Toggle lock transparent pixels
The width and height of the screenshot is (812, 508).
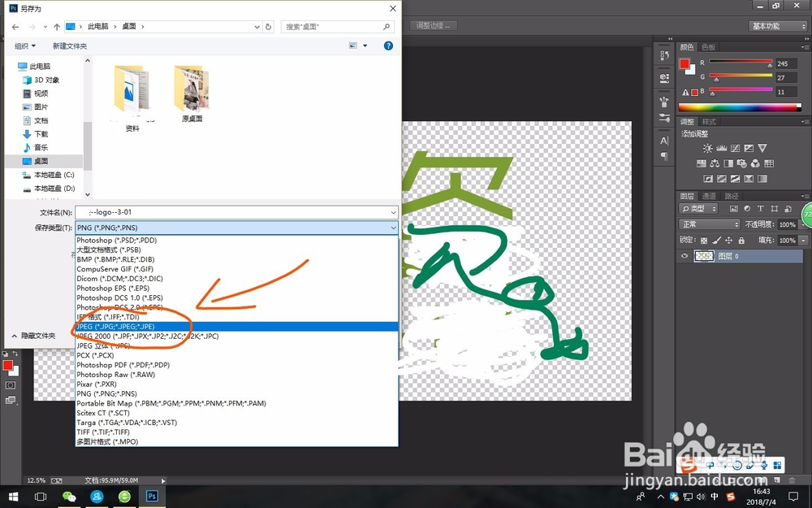(x=704, y=241)
